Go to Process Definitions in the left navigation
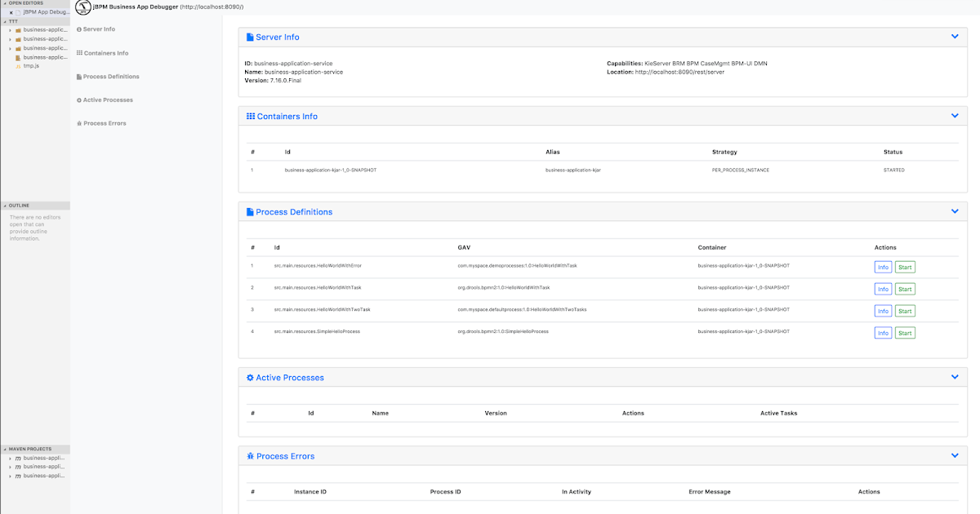Viewport: 980px width, 514px height. click(107, 77)
